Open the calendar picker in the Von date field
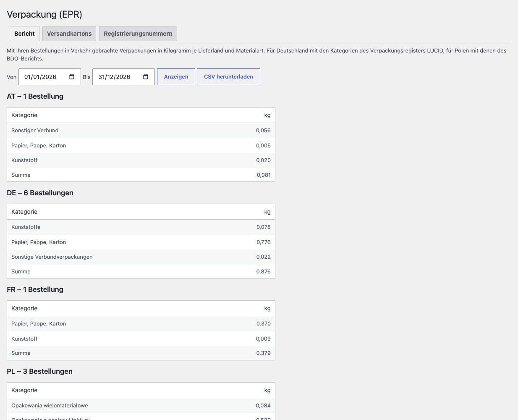Viewport: 518px width, 420px height. coord(72,77)
